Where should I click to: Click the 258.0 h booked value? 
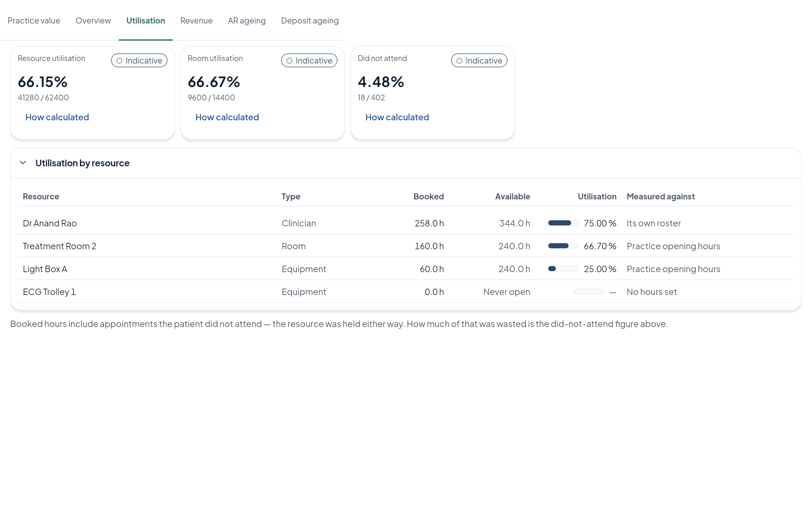[429, 224]
